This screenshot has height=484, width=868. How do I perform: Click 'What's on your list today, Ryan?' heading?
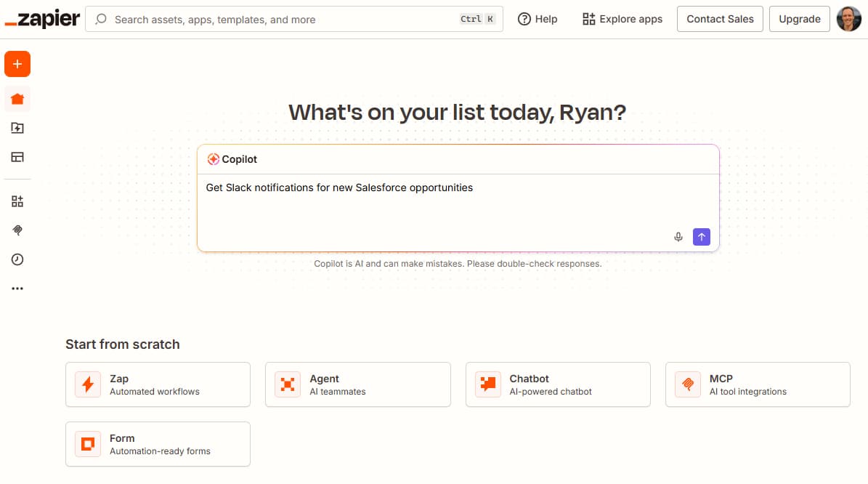click(x=458, y=113)
